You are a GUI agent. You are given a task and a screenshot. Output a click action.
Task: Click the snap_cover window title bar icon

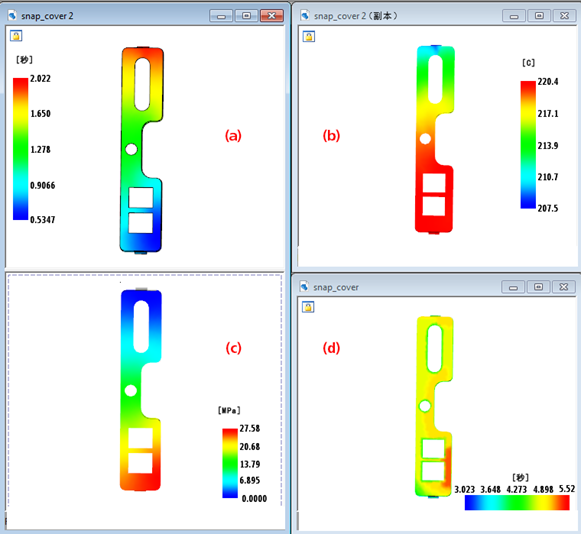[304, 286]
